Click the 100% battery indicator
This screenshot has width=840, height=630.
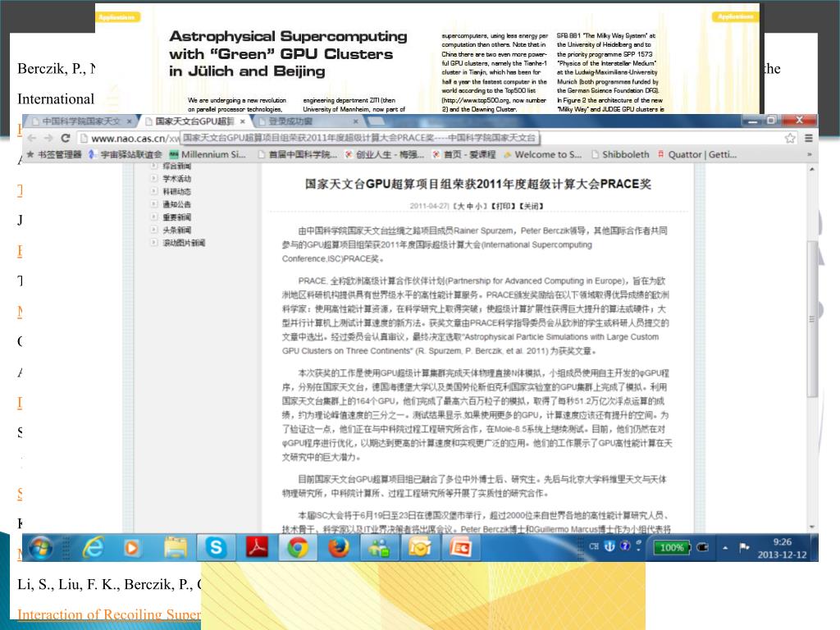[x=672, y=547]
